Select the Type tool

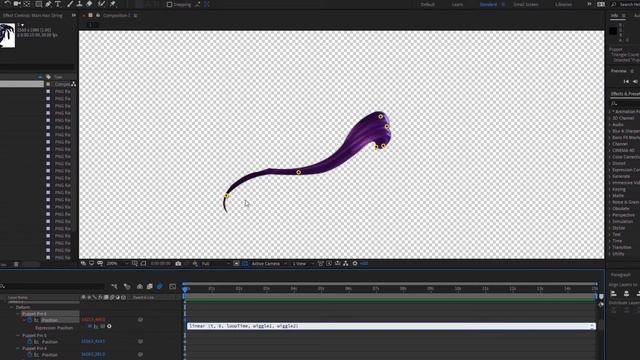coord(58,4)
